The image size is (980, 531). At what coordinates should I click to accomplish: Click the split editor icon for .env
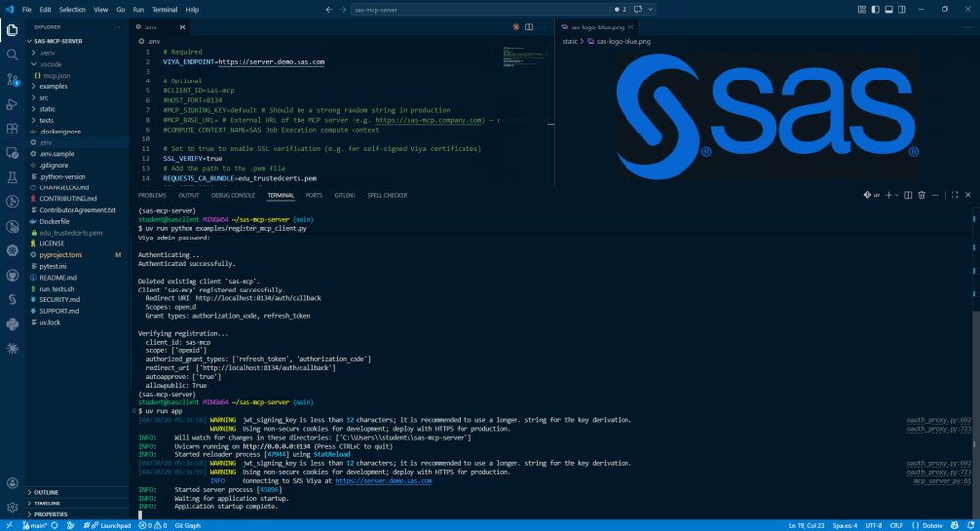529,27
